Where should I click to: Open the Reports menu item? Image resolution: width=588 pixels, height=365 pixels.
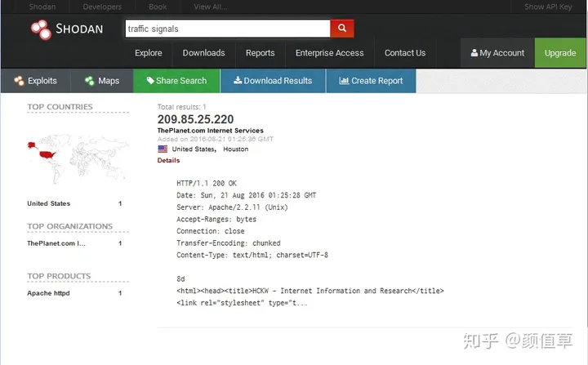pyautogui.click(x=261, y=53)
